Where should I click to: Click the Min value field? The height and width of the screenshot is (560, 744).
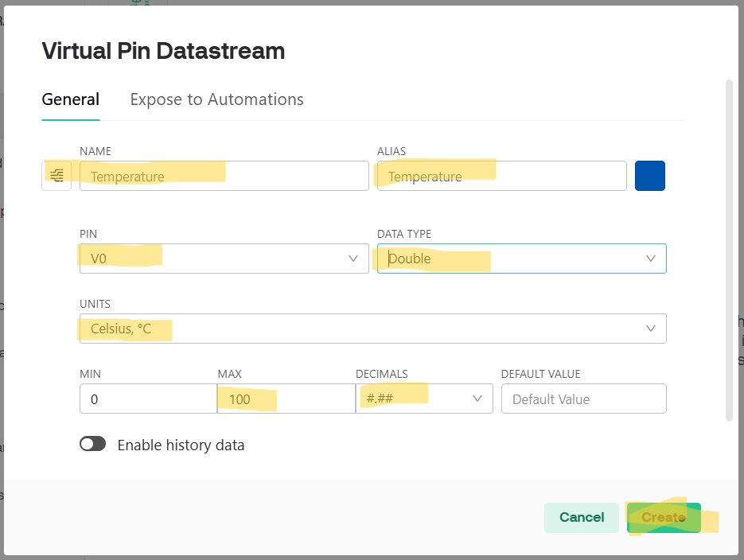147,399
